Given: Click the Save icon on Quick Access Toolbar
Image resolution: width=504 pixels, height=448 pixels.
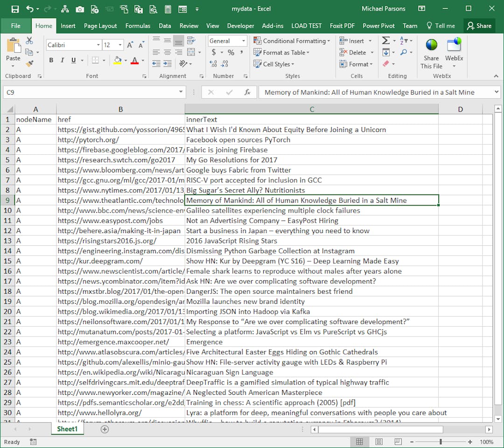Looking at the screenshot, I should [15, 8].
